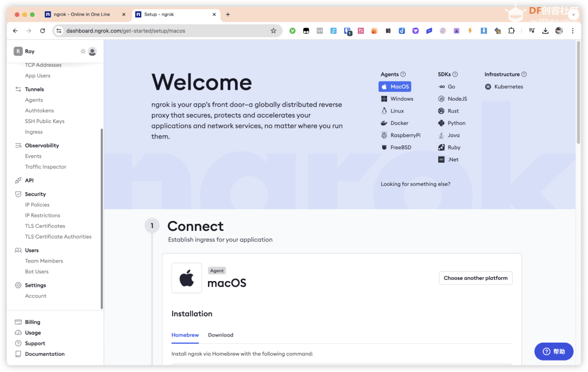Open Ingress page in the sidebar
588x372 pixels.
pos(34,132)
